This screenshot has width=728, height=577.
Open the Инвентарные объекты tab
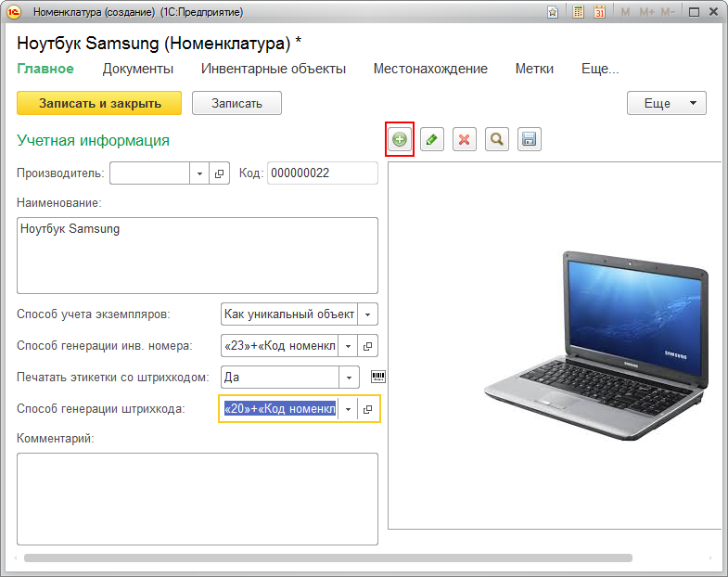[x=274, y=69]
